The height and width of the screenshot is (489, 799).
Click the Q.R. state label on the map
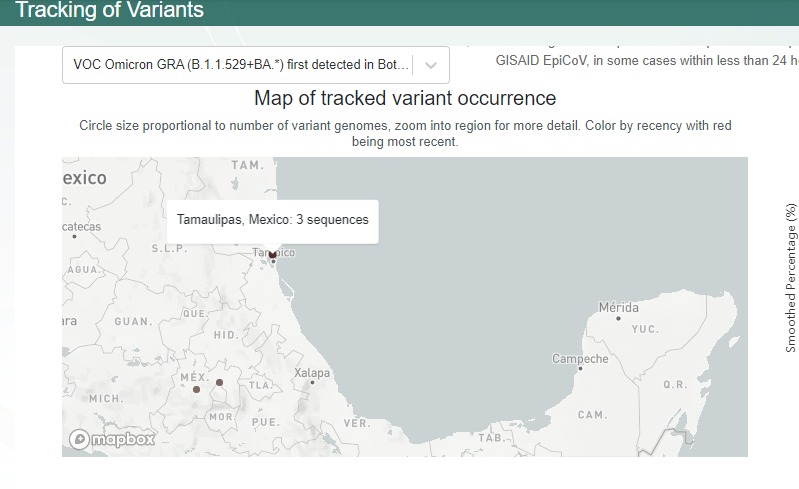coord(675,384)
